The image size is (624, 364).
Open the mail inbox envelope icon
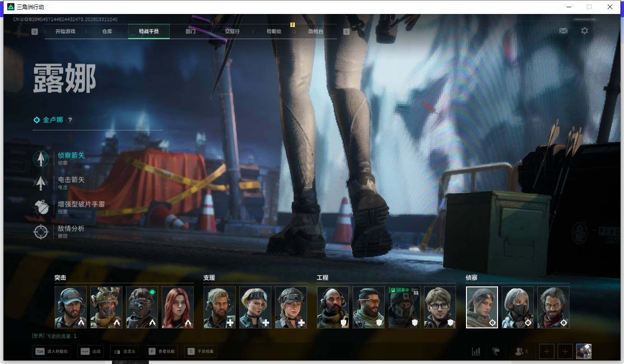(x=563, y=31)
